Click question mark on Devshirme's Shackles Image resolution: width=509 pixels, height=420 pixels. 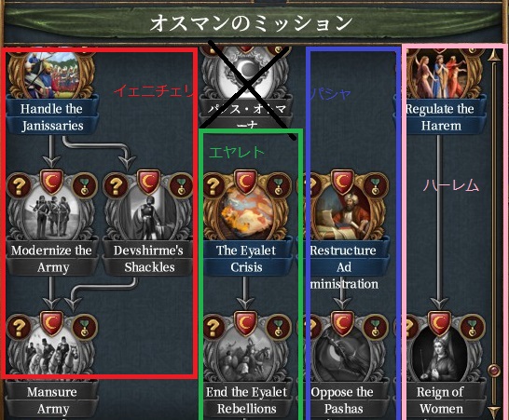pos(116,185)
